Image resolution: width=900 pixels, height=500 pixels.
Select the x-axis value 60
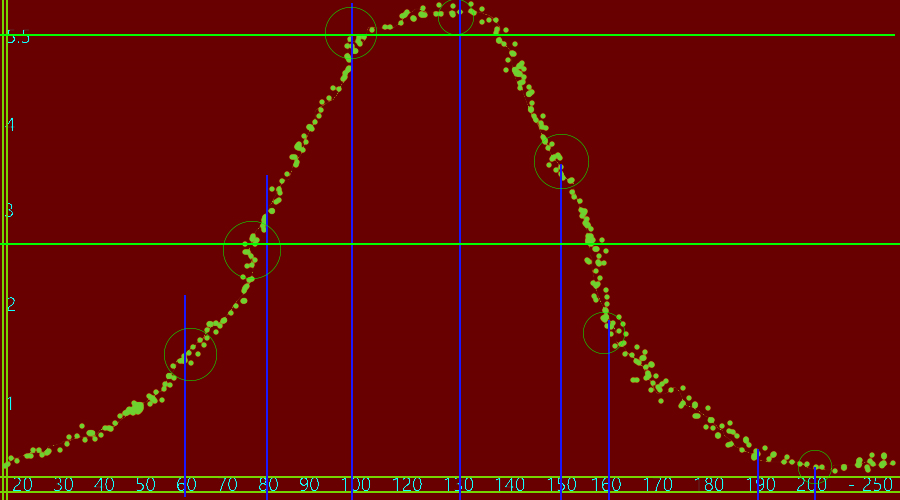(x=187, y=485)
